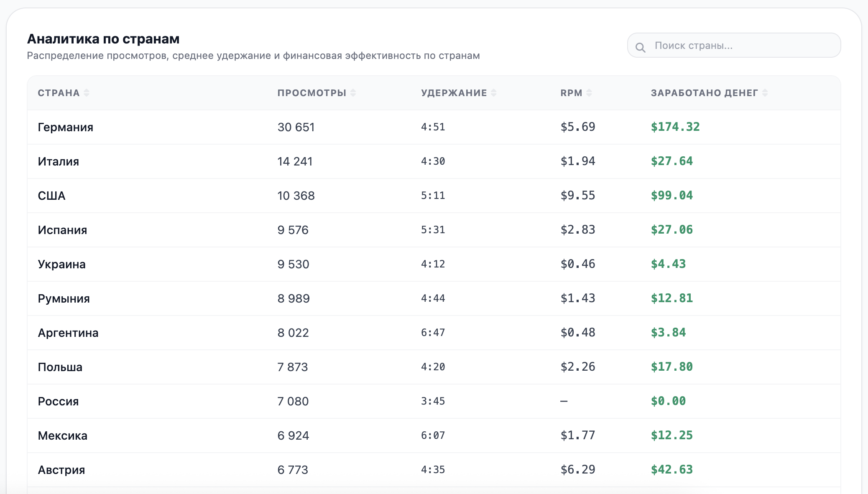
Task: Click the RPM value '$5.69'
Action: point(578,127)
